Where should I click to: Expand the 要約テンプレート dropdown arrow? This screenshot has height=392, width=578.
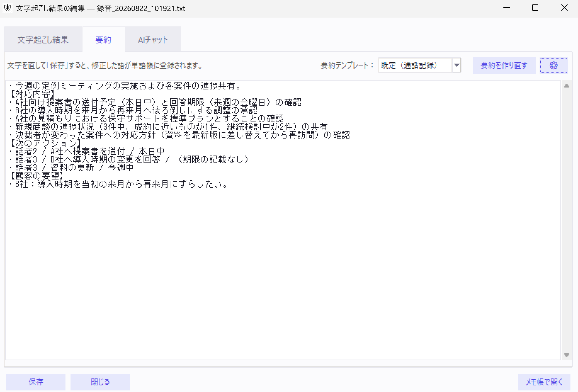point(456,65)
